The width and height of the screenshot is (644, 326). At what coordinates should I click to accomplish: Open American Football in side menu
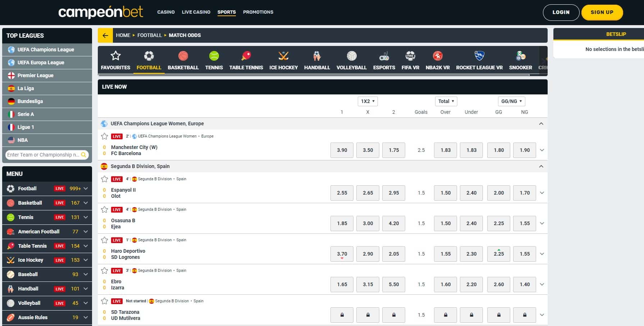47,232
